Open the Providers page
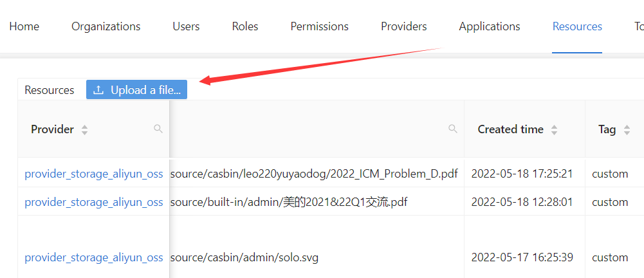 click(x=404, y=26)
